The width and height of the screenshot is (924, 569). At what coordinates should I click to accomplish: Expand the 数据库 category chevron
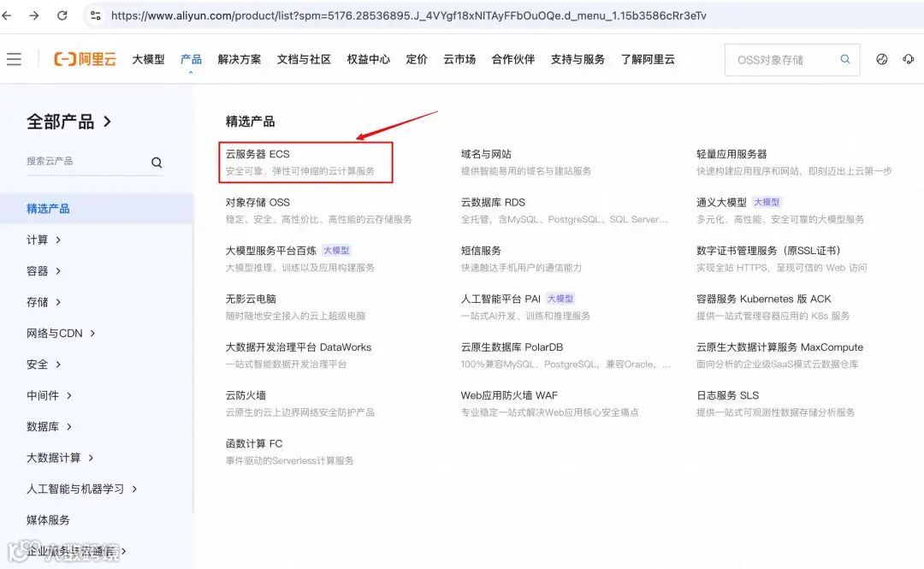pyautogui.click(x=69, y=426)
